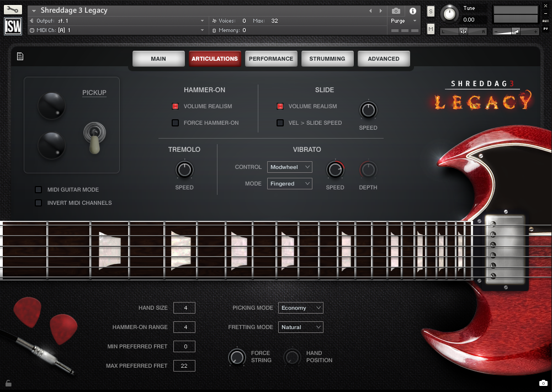552x392 pixels.
Task: Mute the instrument with the M button
Action: 431,29
